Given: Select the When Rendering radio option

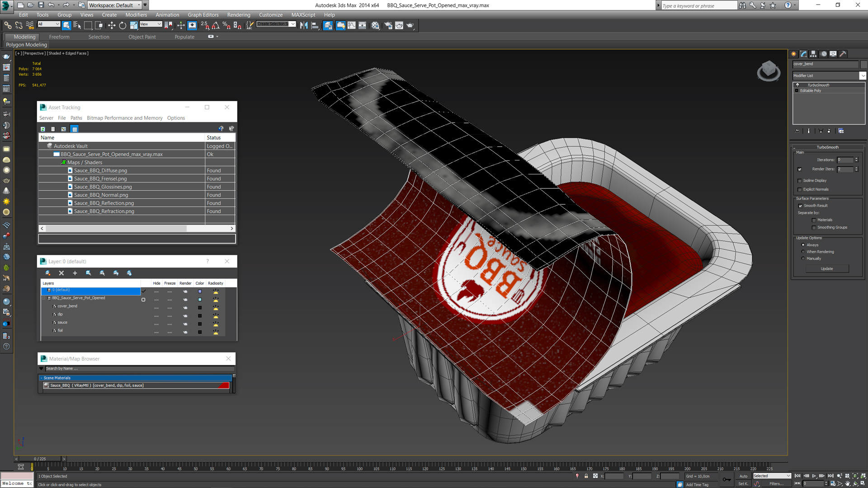Looking at the screenshot, I should (803, 252).
